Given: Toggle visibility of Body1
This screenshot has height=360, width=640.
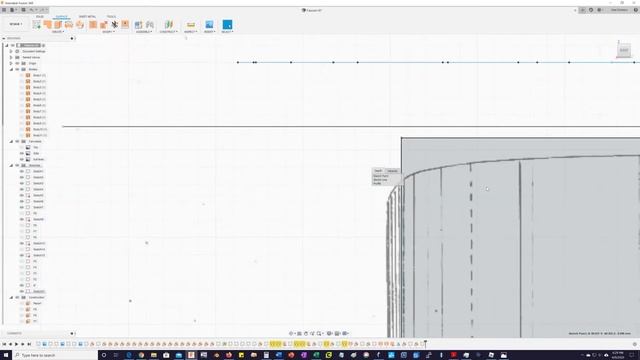Looking at the screenshot, I should (x=22, y=76).
